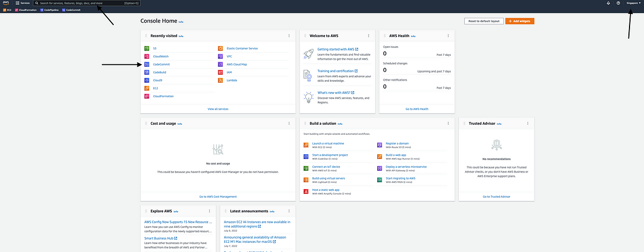The image size is (644, 252).
Task: Click the EC2 icon in Recently visited
Action: click(x=147, y=88)
